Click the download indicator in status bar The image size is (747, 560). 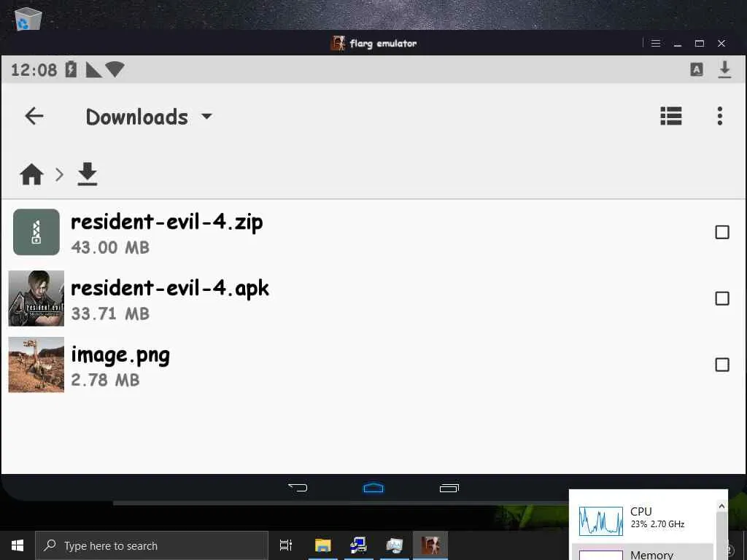(x=724, y=69)
